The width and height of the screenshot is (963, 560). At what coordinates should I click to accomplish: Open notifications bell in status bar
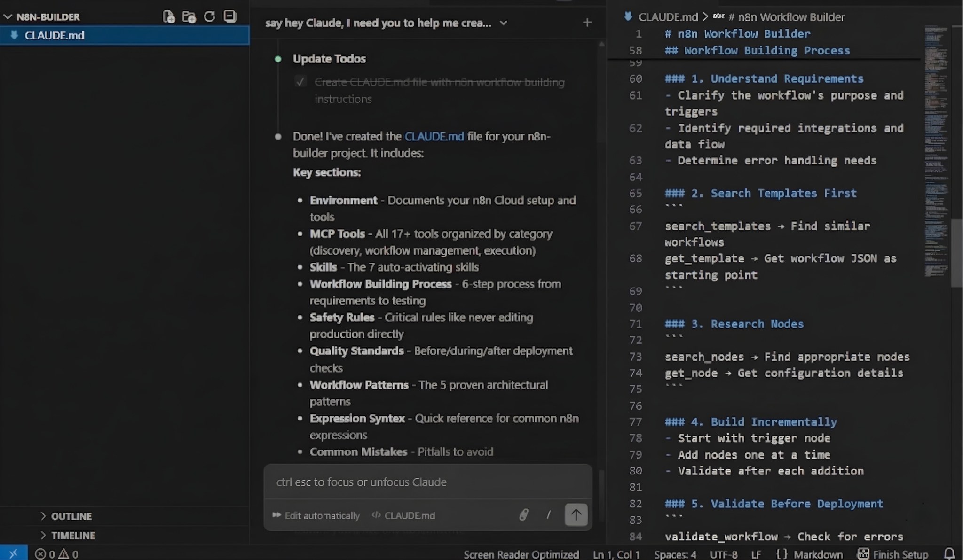coord(949,553)
